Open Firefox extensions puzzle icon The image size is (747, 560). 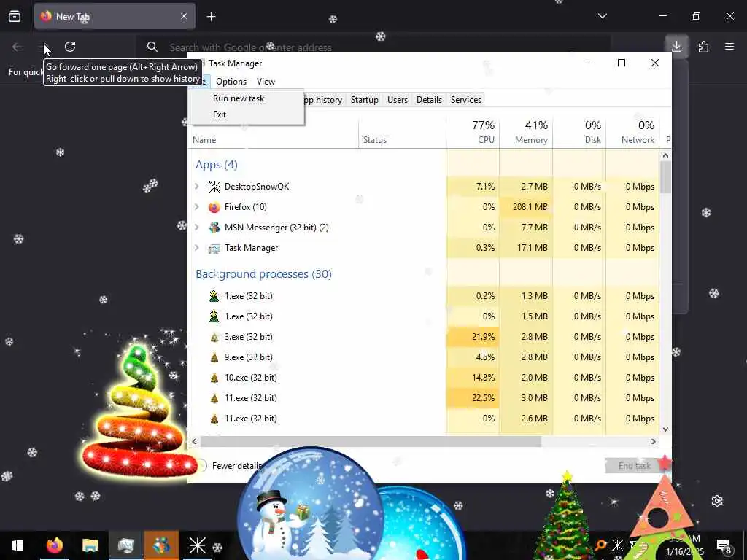coord(703,47)
